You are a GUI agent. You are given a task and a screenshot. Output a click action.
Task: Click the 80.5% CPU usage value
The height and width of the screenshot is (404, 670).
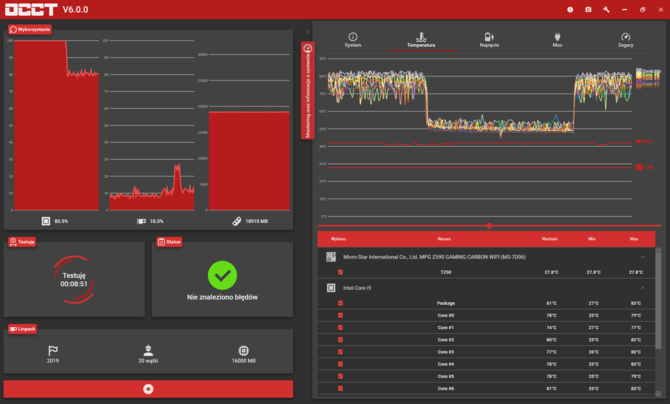coord(61,221)
